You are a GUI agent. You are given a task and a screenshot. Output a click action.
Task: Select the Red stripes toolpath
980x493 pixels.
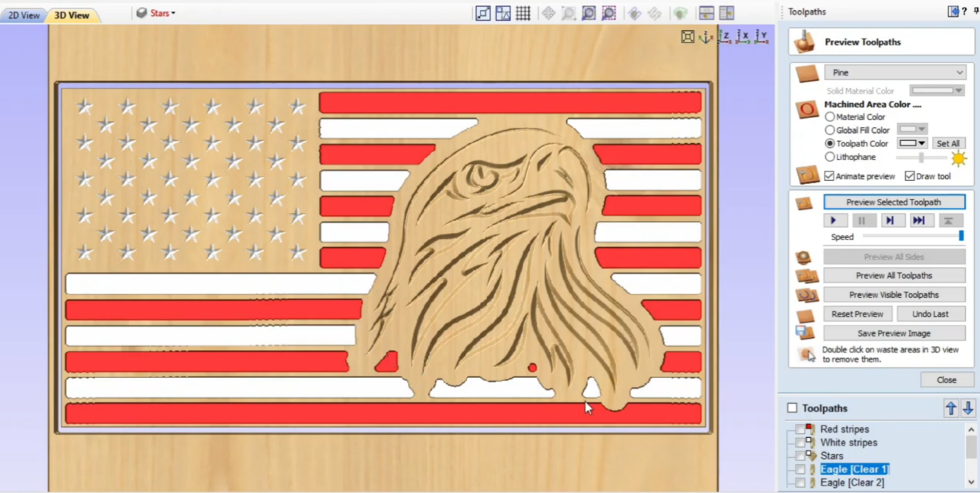click(845, 429)
